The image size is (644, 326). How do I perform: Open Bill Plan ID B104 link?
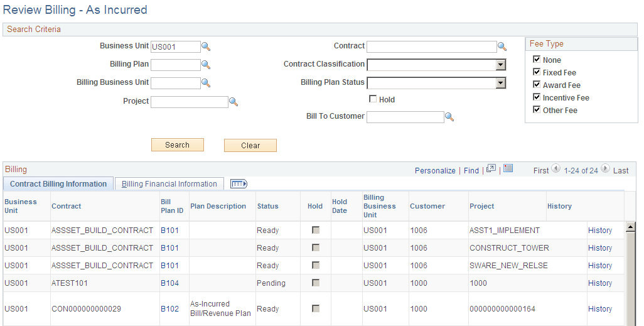pos(169,283)
